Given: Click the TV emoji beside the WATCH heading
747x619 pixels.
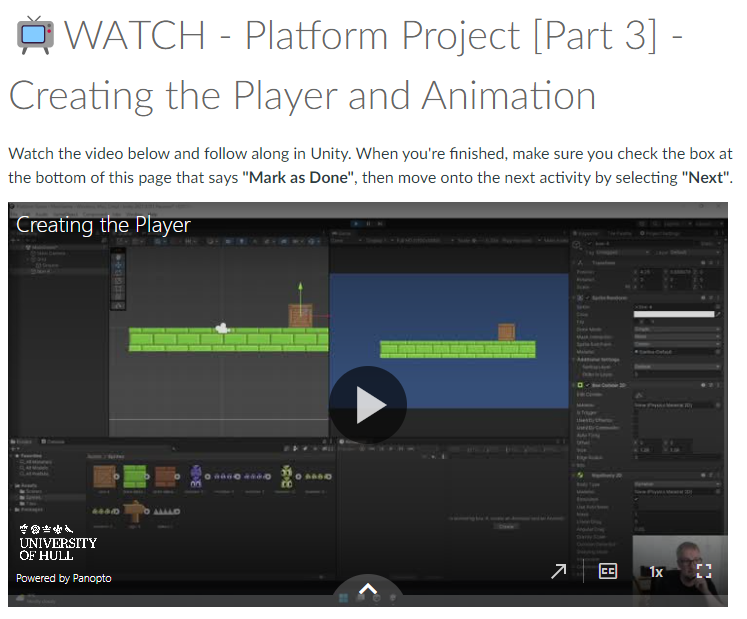Looking at the screenshot, I should tap(36, 35).
